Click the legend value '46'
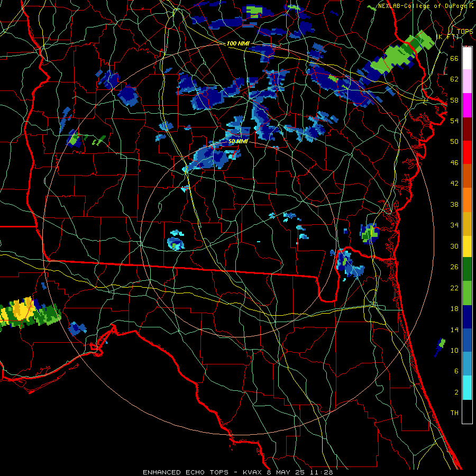476x476 pixels. pos(454,163)
